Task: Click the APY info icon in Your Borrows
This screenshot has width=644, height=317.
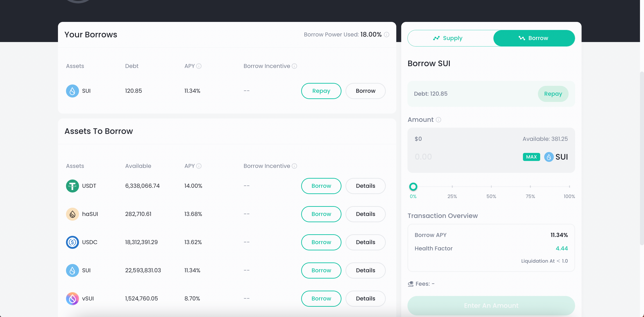Action: 199,66
